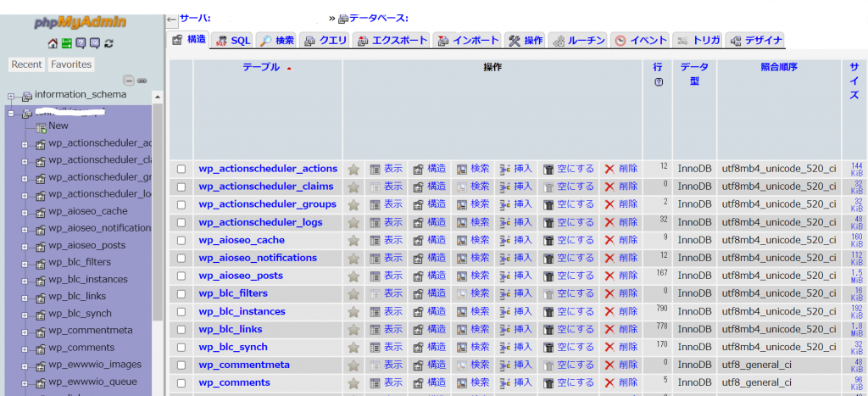Open the Recent tables button
Image resolution: width=868 pixels, height=396 pixels.
click(x=26, y=64)
